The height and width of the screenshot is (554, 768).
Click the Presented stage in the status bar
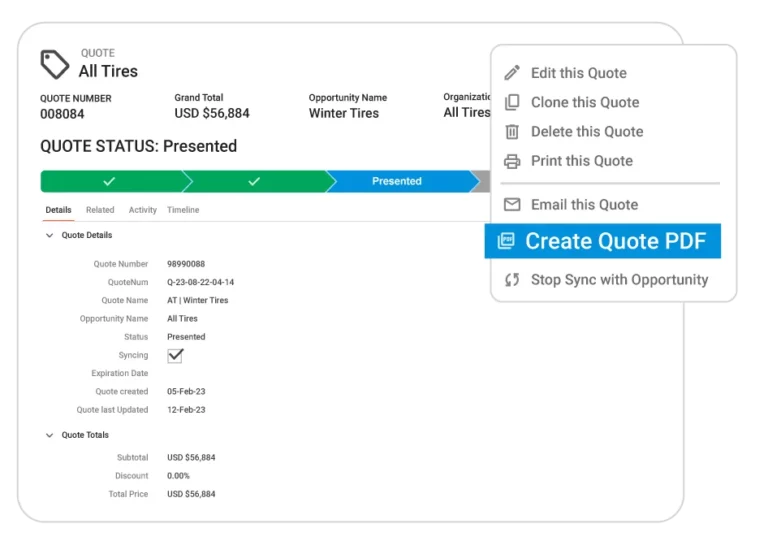(x=397, y=181)
